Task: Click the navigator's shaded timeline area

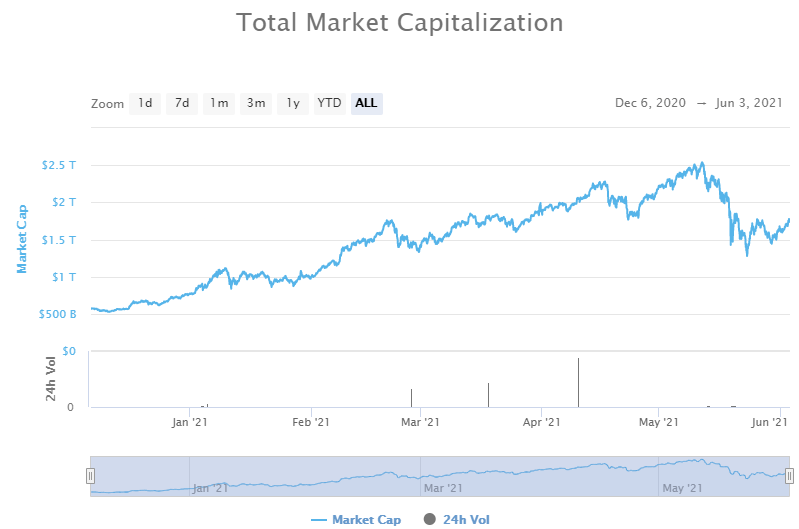Action: 440,475
